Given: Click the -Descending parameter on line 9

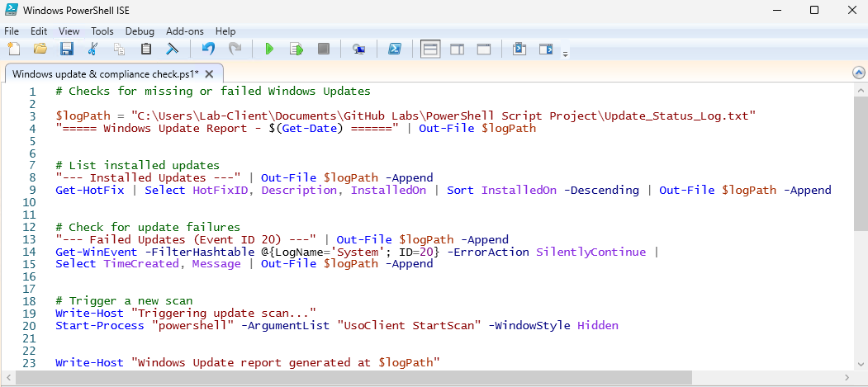Looking at the screenshot, I should [601, 190].
